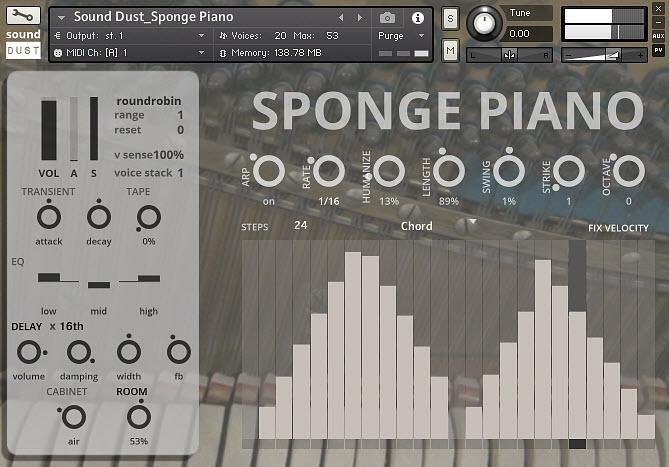Click the ROOM label
This screenshot has height=467, width=669.
[131, 392]
